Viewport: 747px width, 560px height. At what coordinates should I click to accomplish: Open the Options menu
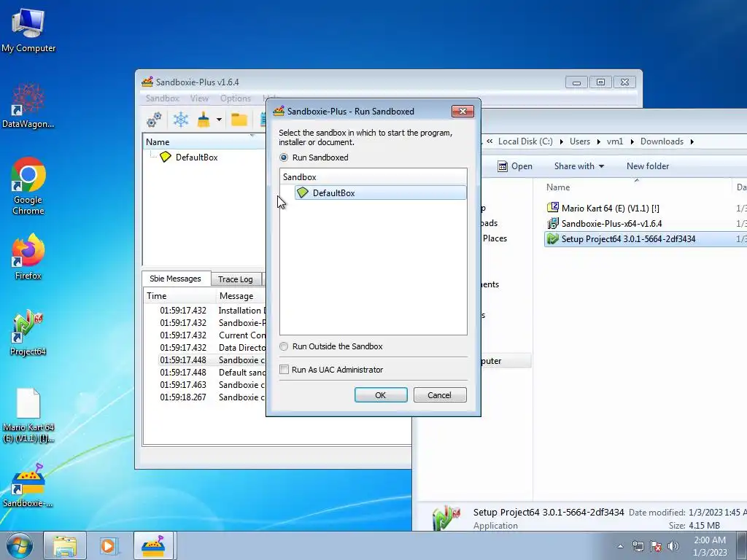point(236,98)
